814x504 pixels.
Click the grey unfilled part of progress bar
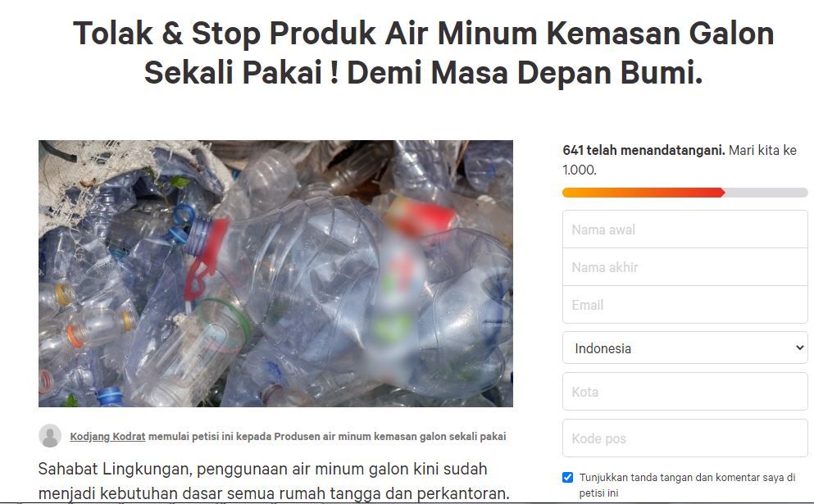pos(766,193)
